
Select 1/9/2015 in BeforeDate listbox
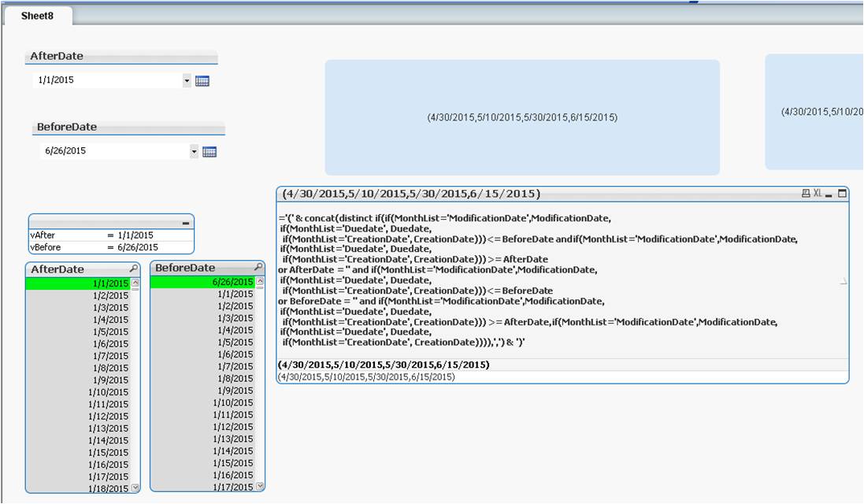click(x=202, y=391)
